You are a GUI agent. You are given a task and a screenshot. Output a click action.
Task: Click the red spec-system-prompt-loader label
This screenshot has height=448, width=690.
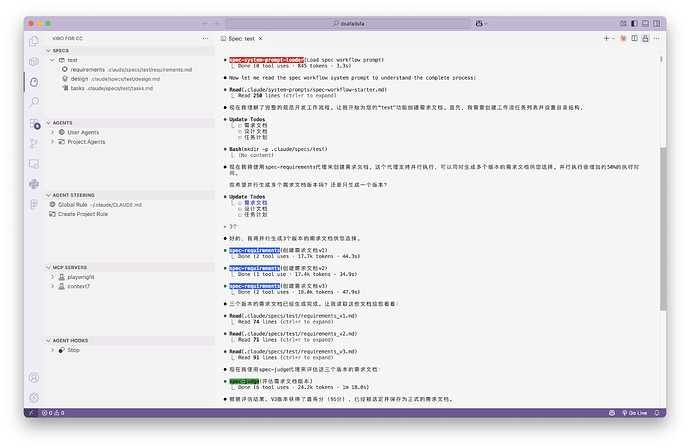click(266, 60)
